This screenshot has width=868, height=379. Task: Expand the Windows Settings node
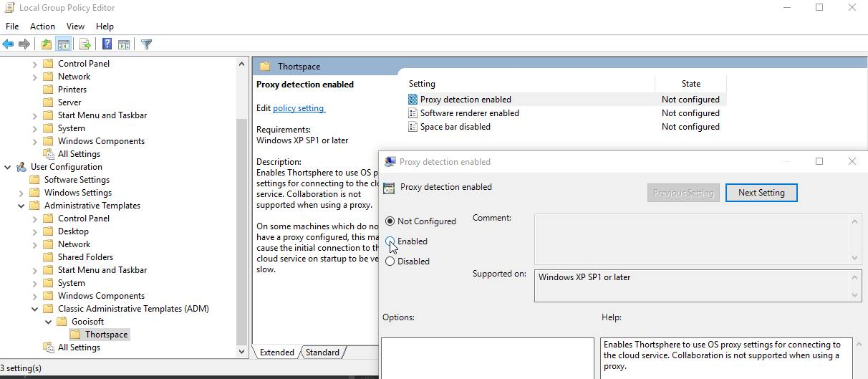click(x=21, y=193)
